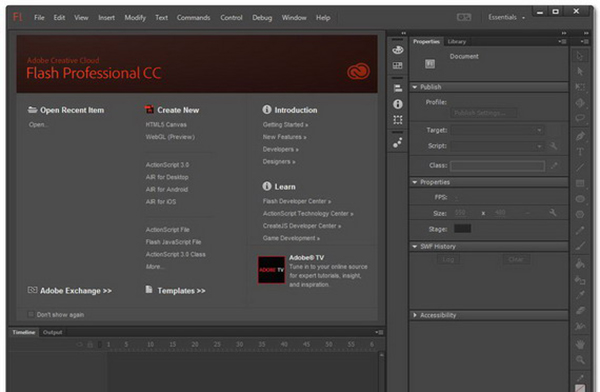Screen dimensions: 600x392
Task: Open the Target dropdown
Action: [x=497, y=130]
